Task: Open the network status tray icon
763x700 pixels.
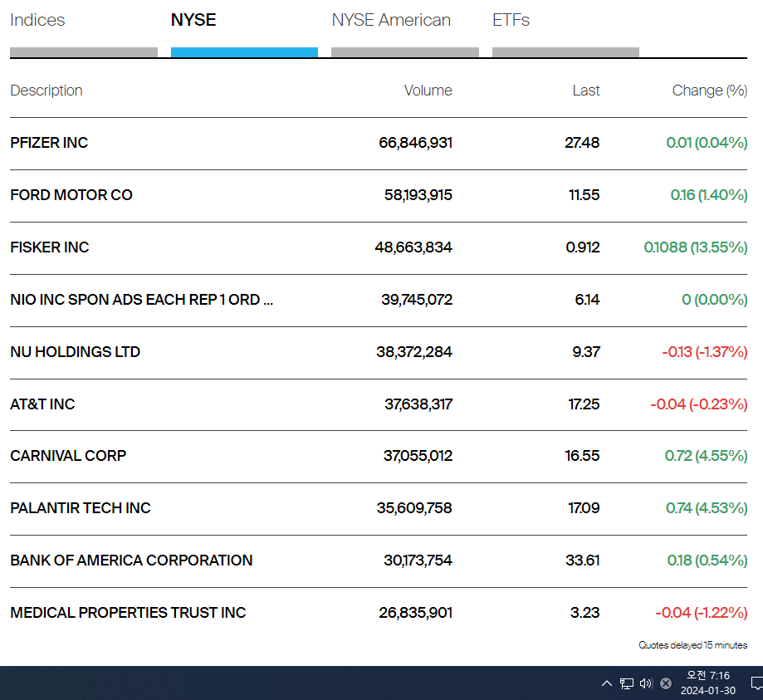Action: pyautogui.click(x=627, y=683)
